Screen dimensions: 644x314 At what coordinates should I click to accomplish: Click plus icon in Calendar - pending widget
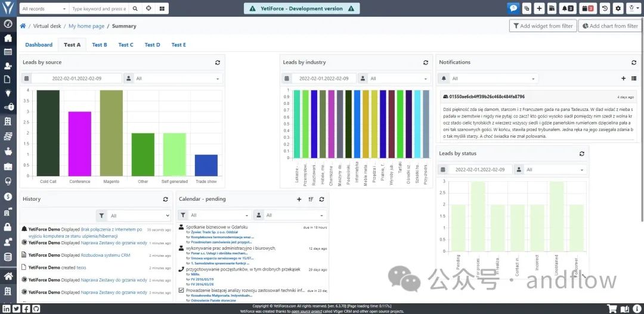pos(299,199)
